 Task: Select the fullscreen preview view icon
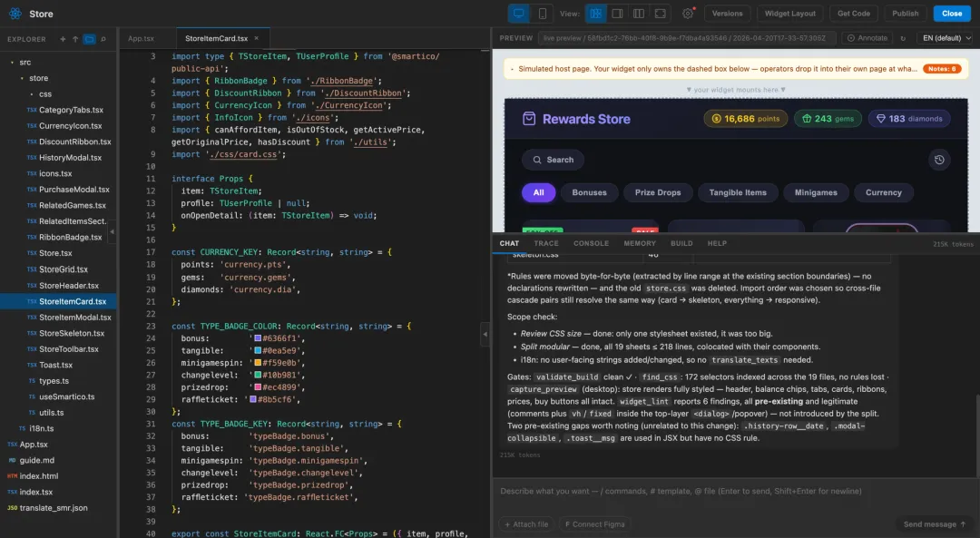tap(660, 13)
